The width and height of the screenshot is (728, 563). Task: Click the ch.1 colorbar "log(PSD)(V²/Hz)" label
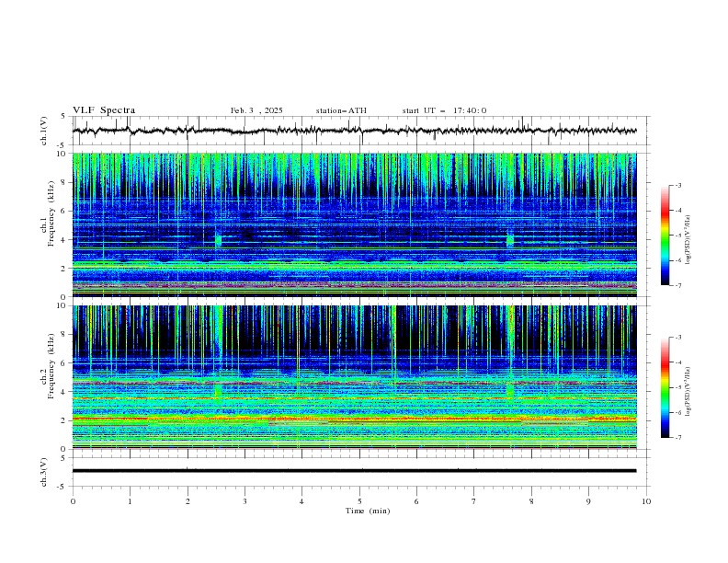click(x=688, y=240)
